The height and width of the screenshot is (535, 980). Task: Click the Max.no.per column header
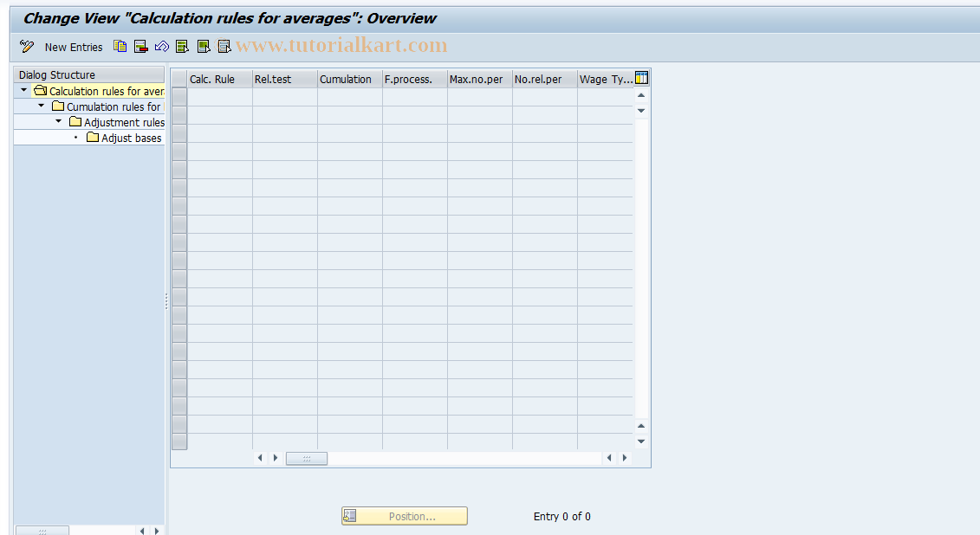click(480, 80)
